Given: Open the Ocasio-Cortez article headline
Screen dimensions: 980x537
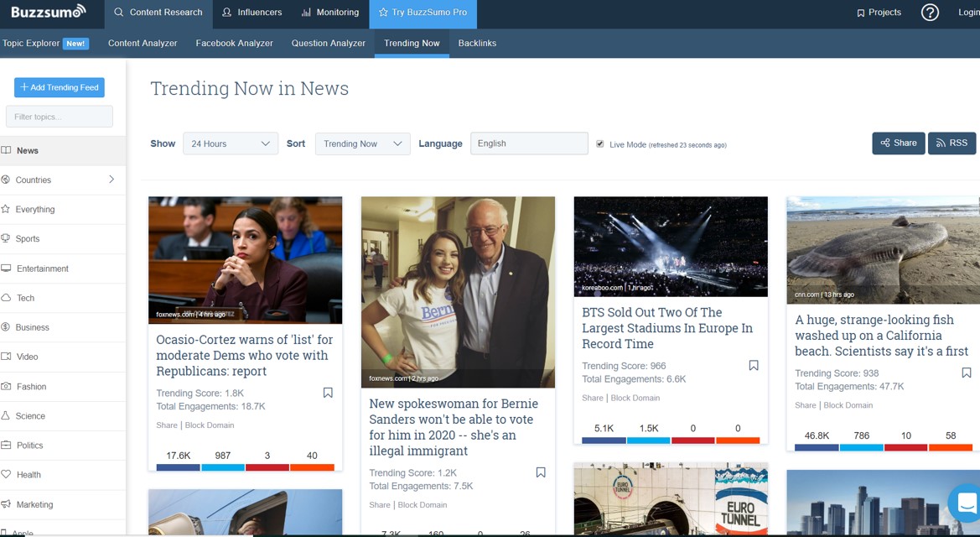Looking at the screenshot, I should point(245,355).
